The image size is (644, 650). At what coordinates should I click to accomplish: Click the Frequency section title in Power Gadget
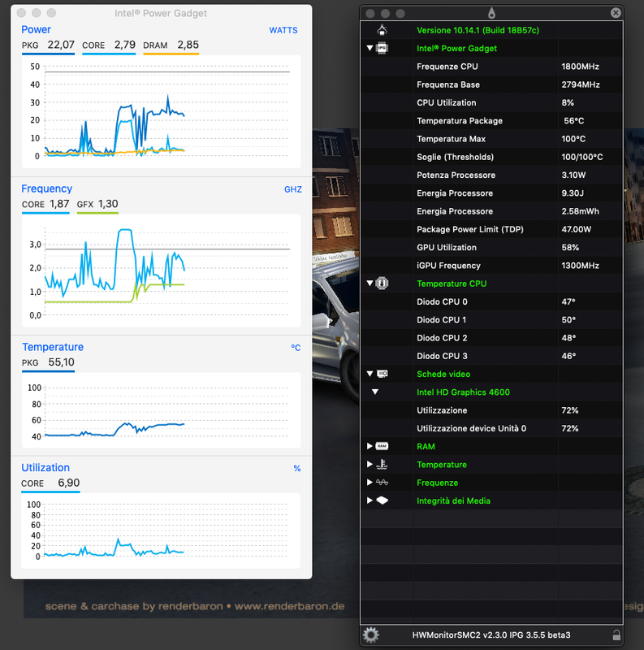(x=46, y=188)
